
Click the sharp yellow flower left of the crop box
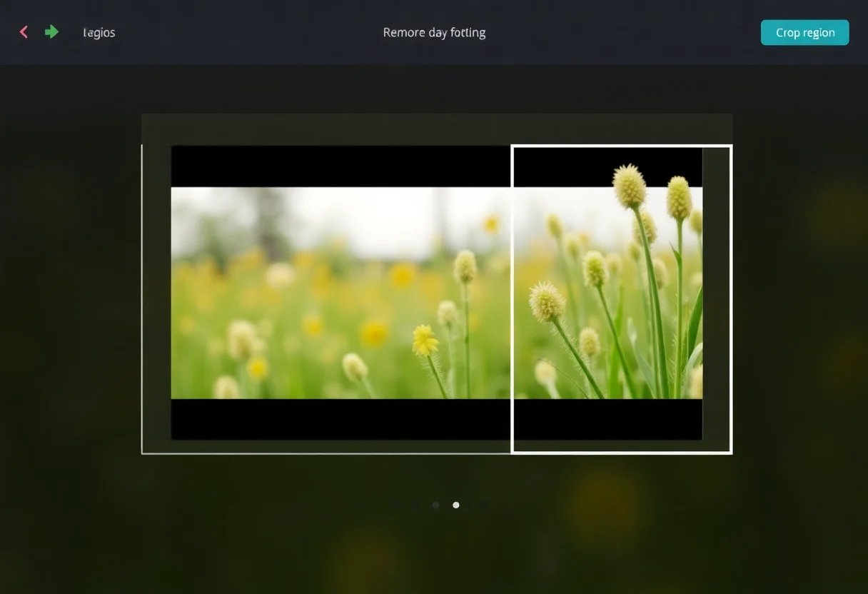(425, 341)
